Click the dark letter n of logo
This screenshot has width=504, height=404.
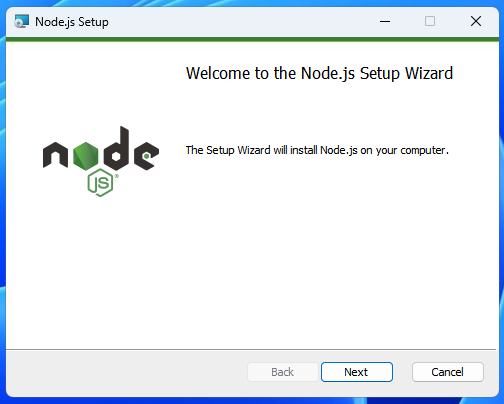point(55,155)
